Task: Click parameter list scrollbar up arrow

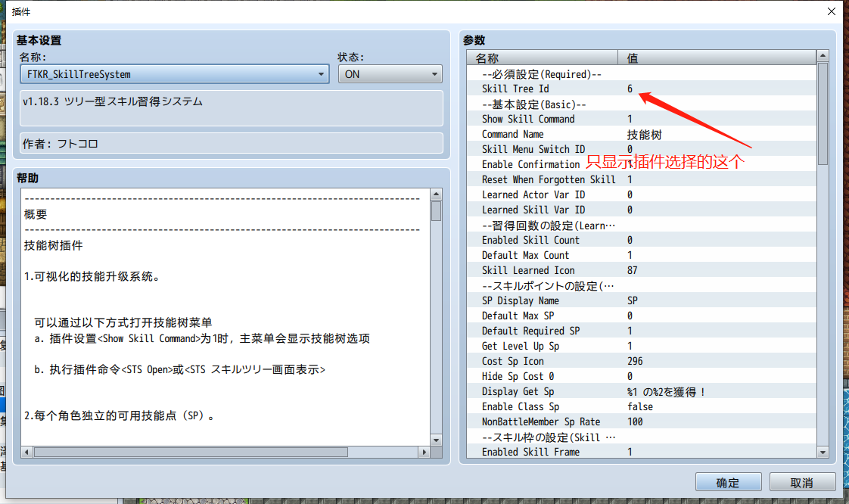Action: coord(823,56)
